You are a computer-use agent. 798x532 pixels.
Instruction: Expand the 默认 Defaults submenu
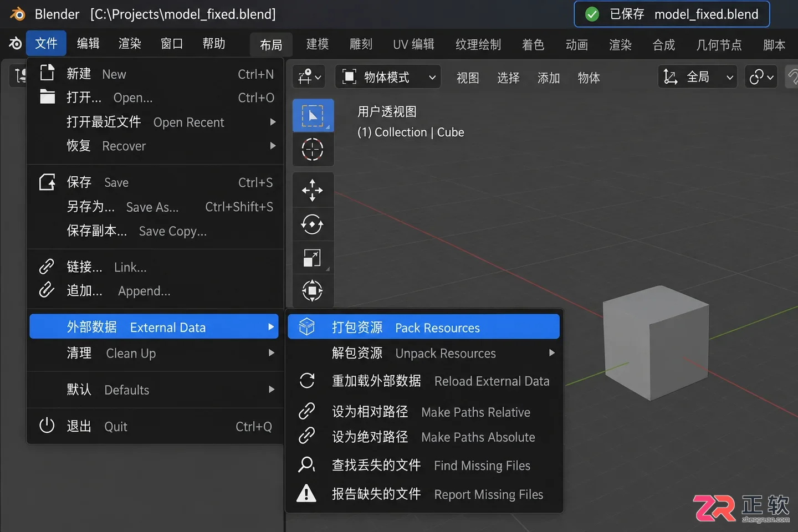156,390
